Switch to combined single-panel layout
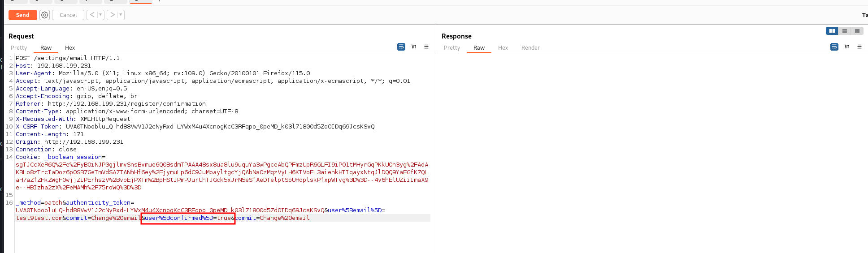Viewport: 868px width, 253px height. coord(857,31)
